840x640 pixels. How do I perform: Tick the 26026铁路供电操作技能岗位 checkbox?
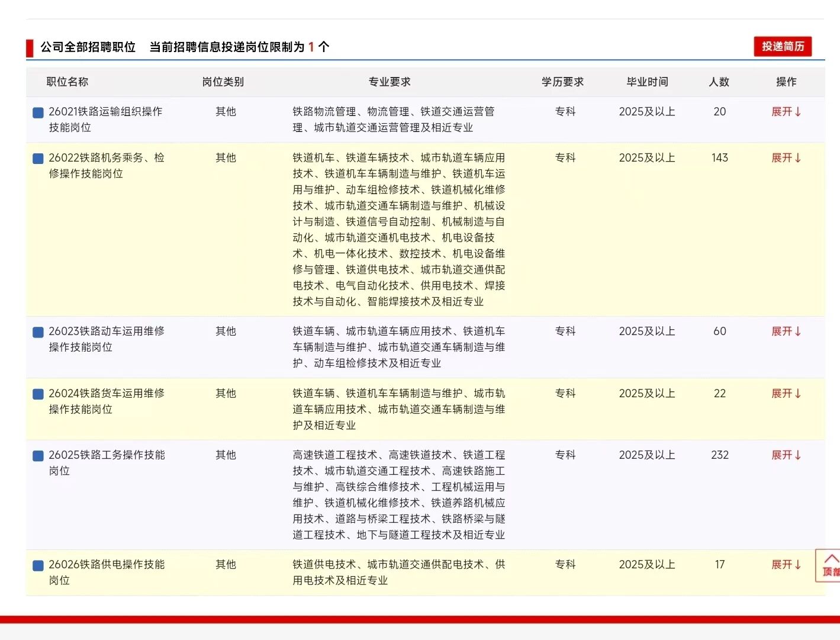(x=38, y=565)
